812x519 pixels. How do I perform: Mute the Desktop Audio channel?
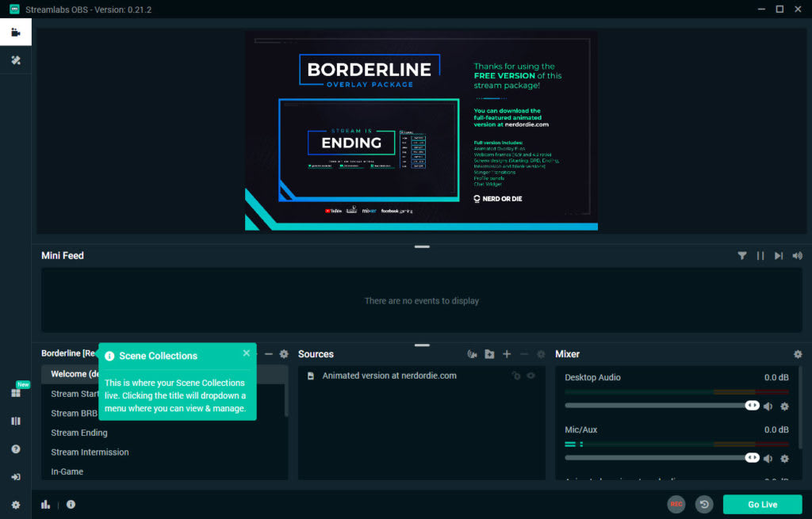tap(768, 406)
